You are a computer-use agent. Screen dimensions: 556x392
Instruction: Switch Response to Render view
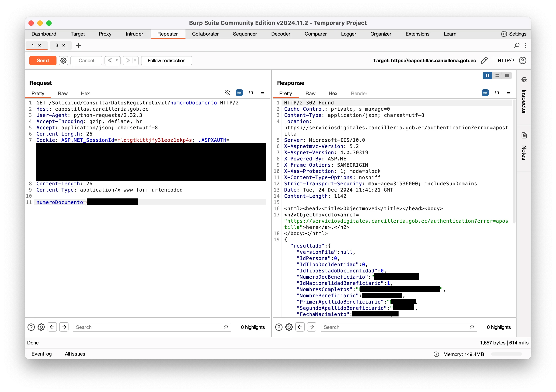coord(359,93)
